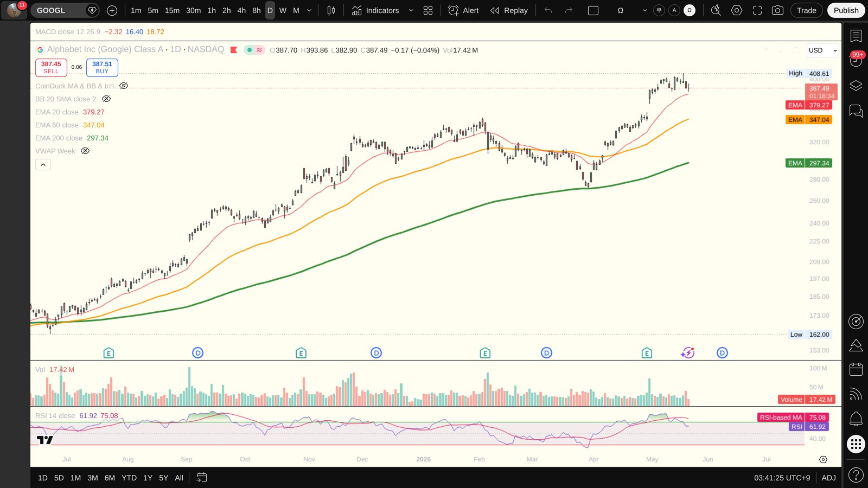Image resolution: width=868 pixels, height=488 pixels.
Task: Open the UTC+9 timezone selector
Action: pos(782,478)
